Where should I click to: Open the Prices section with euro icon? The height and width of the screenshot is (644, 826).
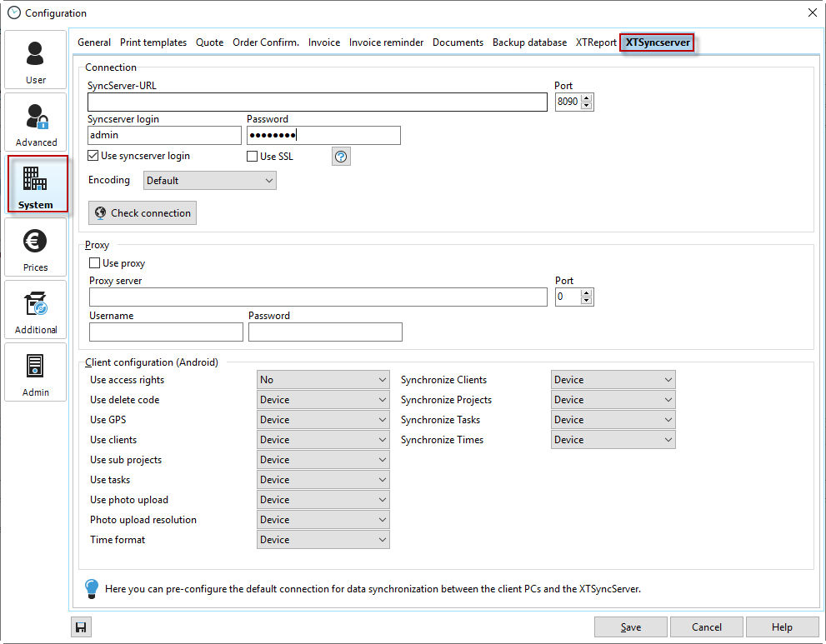(35, 247)
